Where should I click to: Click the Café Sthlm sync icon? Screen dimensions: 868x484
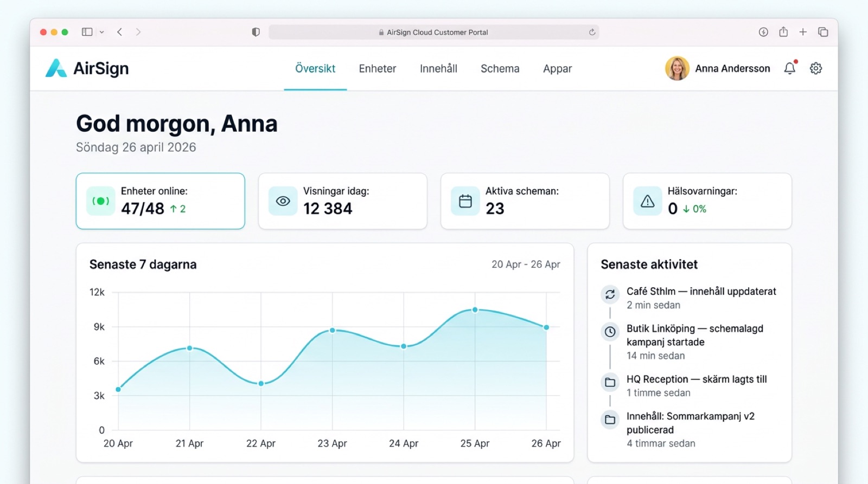[x=610, y=294]
